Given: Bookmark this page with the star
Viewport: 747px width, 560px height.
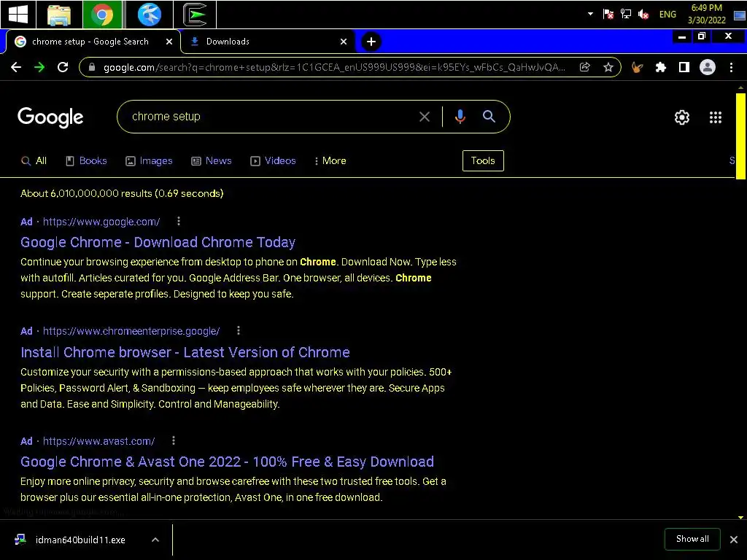Looking at the screenshot, I should pyautogui.click(x=608, y=67).
